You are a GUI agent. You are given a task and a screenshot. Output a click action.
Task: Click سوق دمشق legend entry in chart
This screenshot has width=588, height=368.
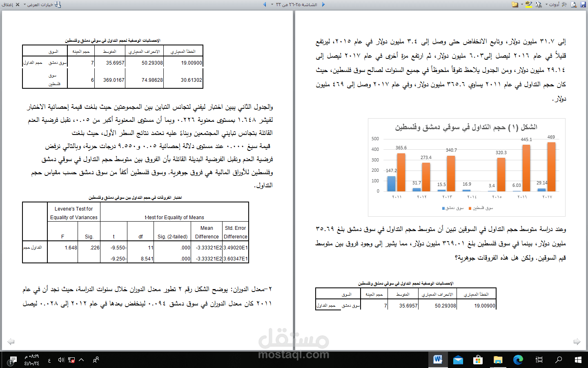click(x=453, y=208)
